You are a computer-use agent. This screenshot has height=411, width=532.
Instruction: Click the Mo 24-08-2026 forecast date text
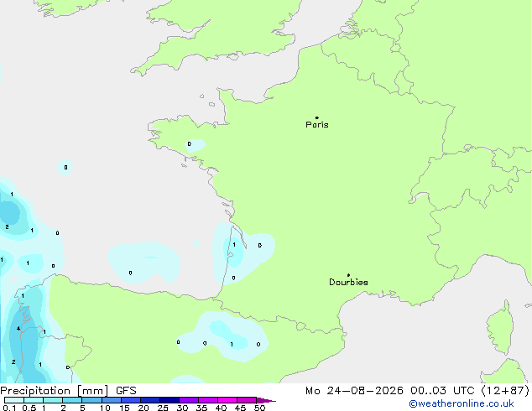(x=354, y=391)
